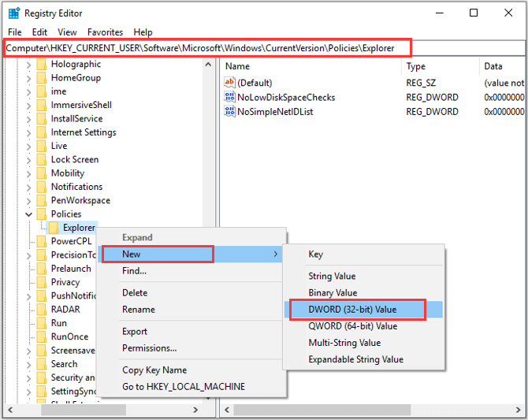Image resolution: width=528 pixels, height=420 pixels.
Task: Click the Data column header
Action: click(503, 66)
